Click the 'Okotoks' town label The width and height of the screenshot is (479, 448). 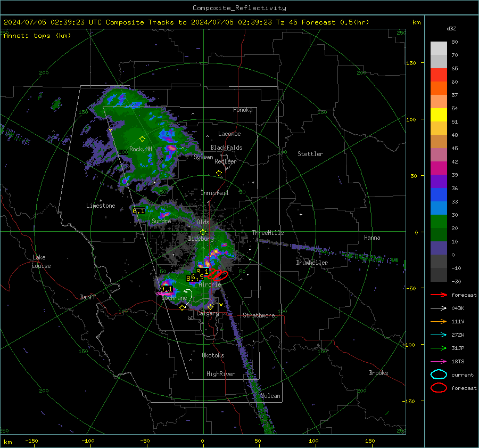click(213, 355)
